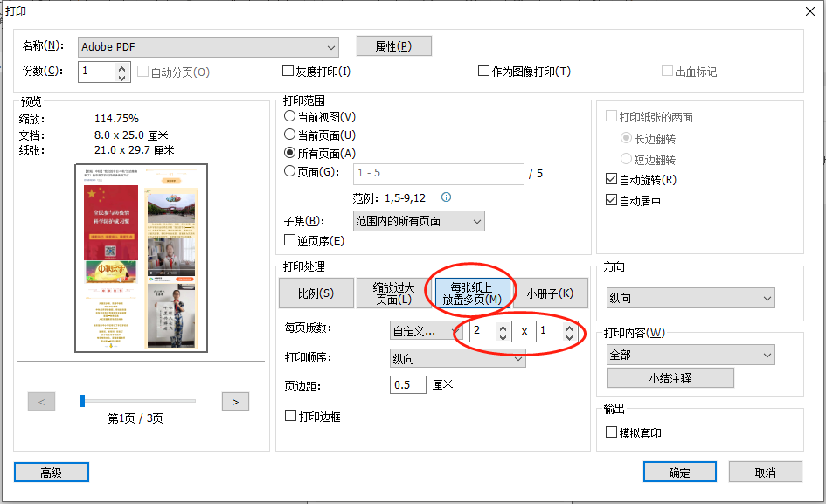Increase pages-per-sheet column count stepper

pyautogui.click(x=502, y=327)
